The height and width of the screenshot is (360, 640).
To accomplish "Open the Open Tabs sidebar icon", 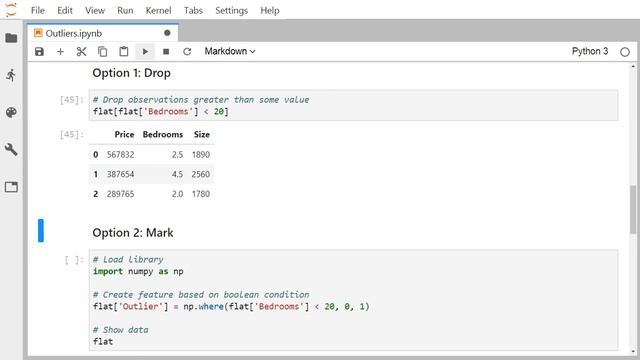I will click(11, 187).
